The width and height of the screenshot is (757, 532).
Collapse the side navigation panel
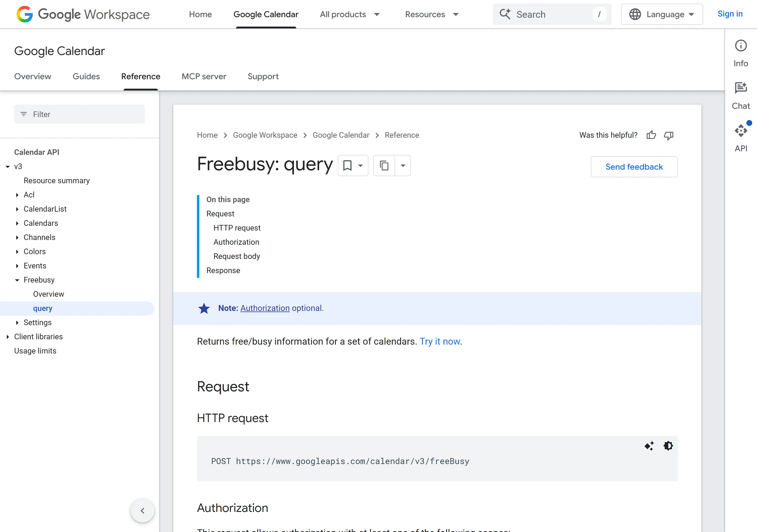(x=143, y=511)
